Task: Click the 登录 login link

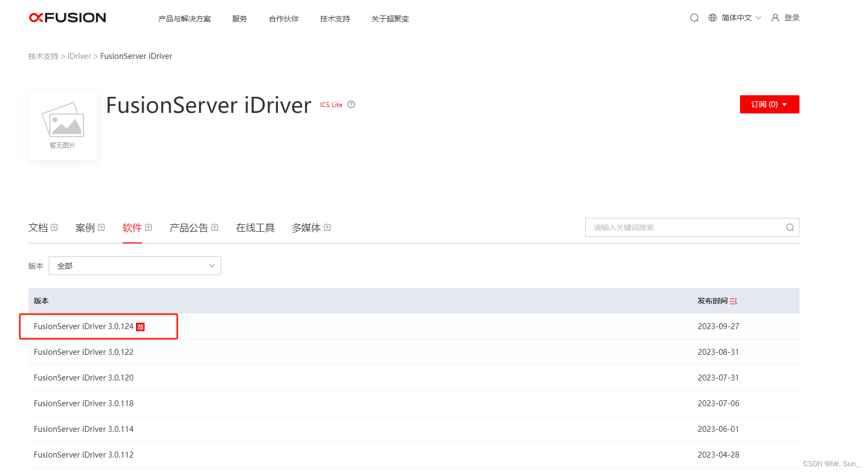Action: [792, 18]
